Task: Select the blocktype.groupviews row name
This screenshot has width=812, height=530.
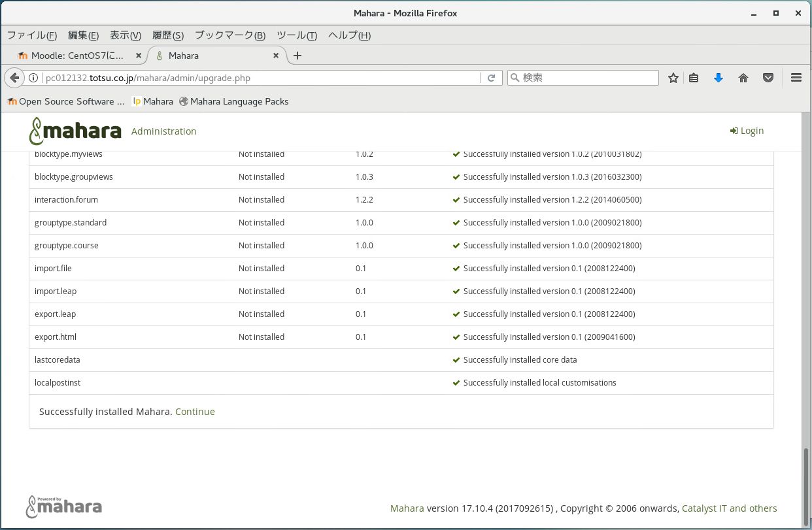Action: (x=74, y=177)
